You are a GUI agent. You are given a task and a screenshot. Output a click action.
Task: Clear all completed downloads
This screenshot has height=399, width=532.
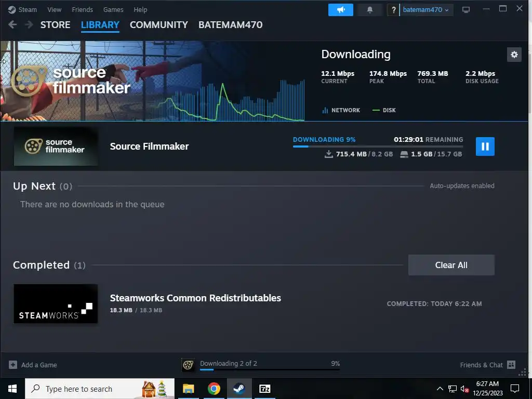[451, 265]
